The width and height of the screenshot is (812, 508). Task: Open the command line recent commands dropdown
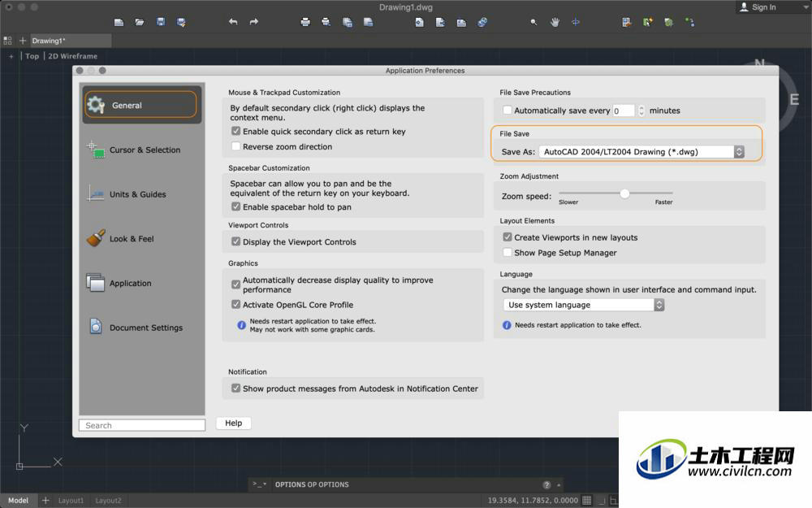pyautogui.click(x=260, y=484)
